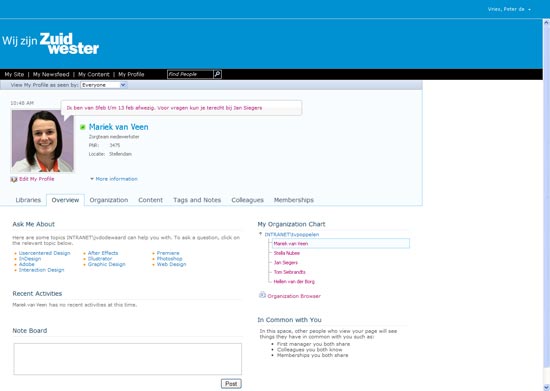Click the Wij zijn Zuidwester logo
The width and height of the screenshot is (550, 391).
pyautogui.click(x=51, y=44)
